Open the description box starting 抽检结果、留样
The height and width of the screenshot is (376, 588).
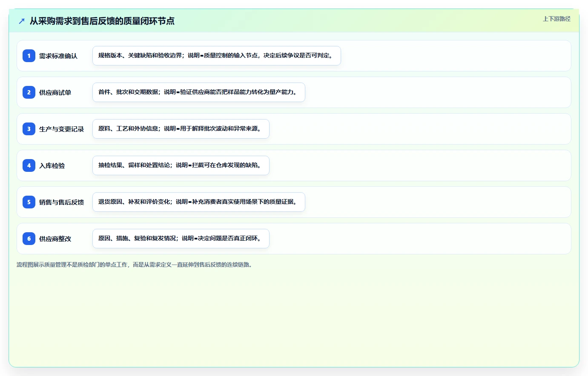181,165
